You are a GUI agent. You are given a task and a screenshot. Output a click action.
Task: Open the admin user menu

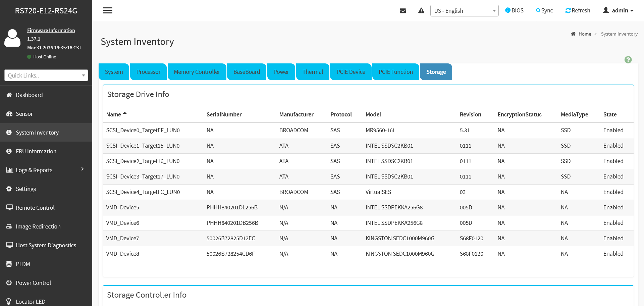(x=618, y=10)
